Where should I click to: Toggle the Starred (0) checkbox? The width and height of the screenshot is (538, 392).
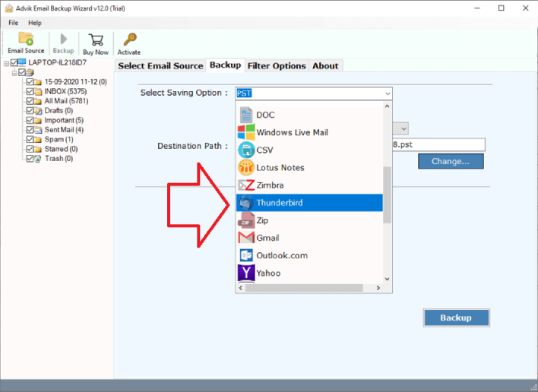point(30,149)
